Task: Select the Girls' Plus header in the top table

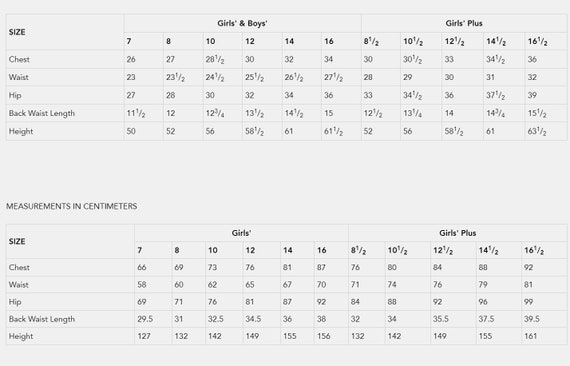Action: pyautogui.click(x=464, y=24)
